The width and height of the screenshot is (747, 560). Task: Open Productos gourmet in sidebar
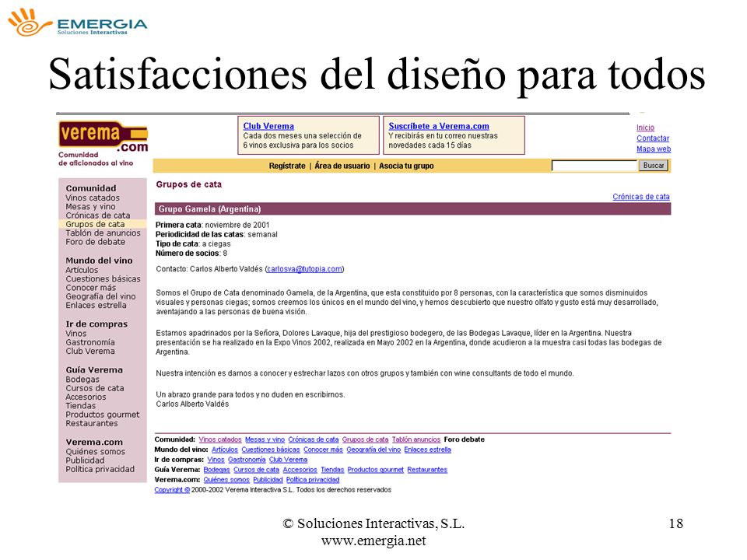[x=103, y=415]
